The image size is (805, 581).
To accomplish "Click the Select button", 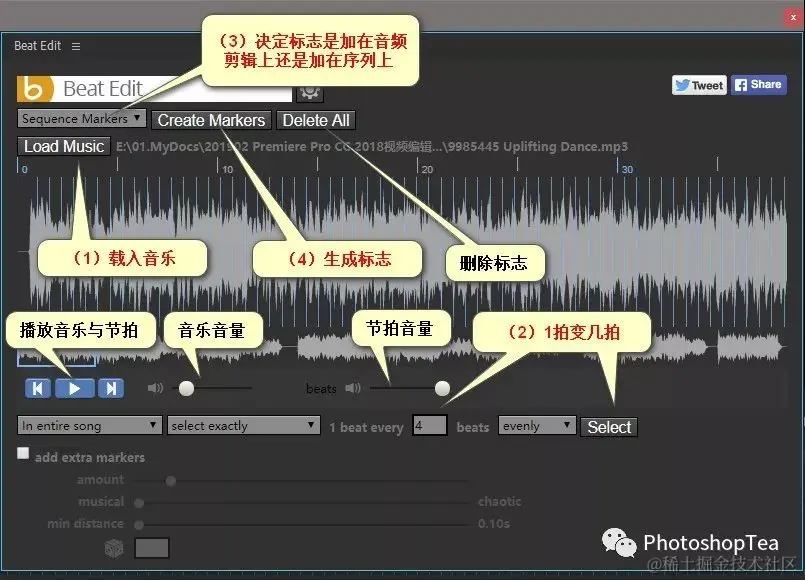I will pyautogui.click(x=609, y=427).
